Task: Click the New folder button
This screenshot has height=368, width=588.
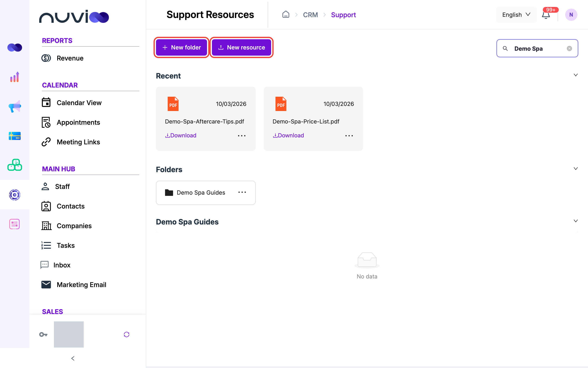Action: [x=181, y=47]
